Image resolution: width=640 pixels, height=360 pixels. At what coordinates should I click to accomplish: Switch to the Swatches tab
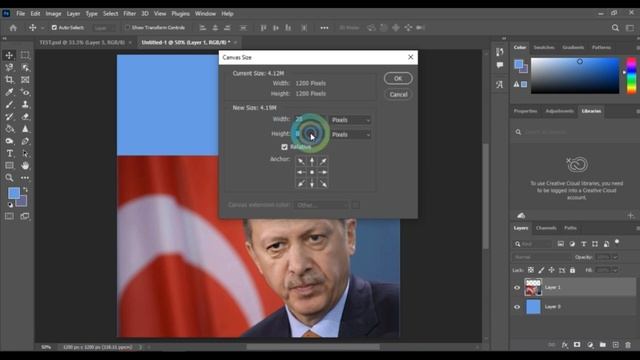pos(544,47)
